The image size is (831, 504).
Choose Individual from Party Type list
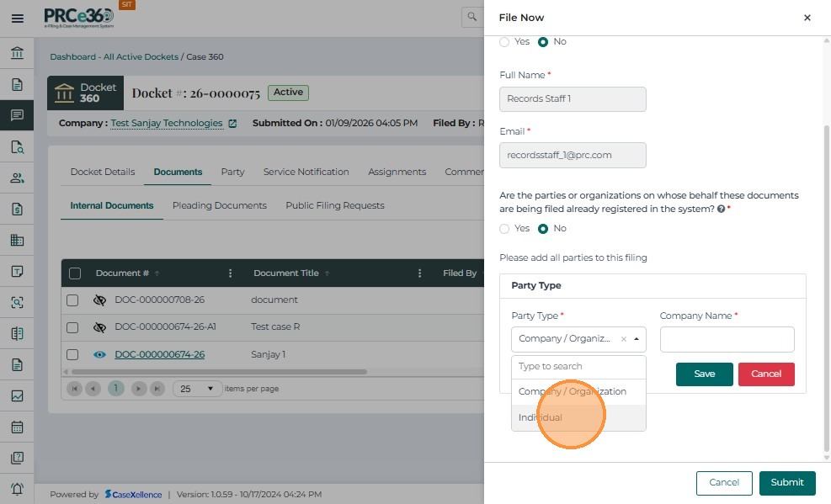[x=541, y=418]
